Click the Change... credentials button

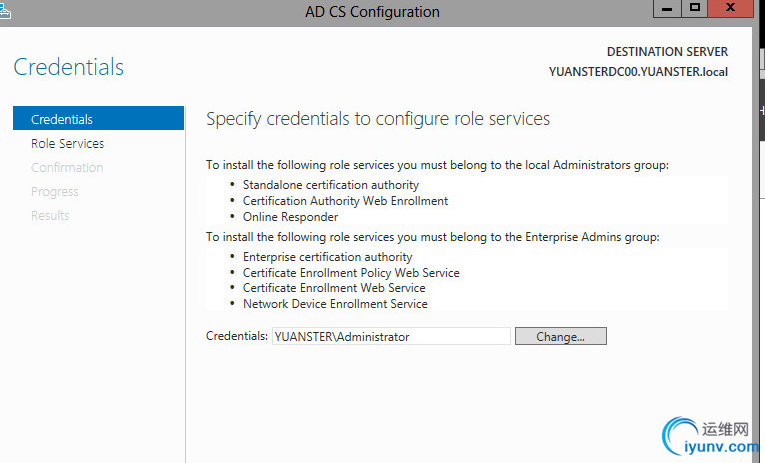560,337
